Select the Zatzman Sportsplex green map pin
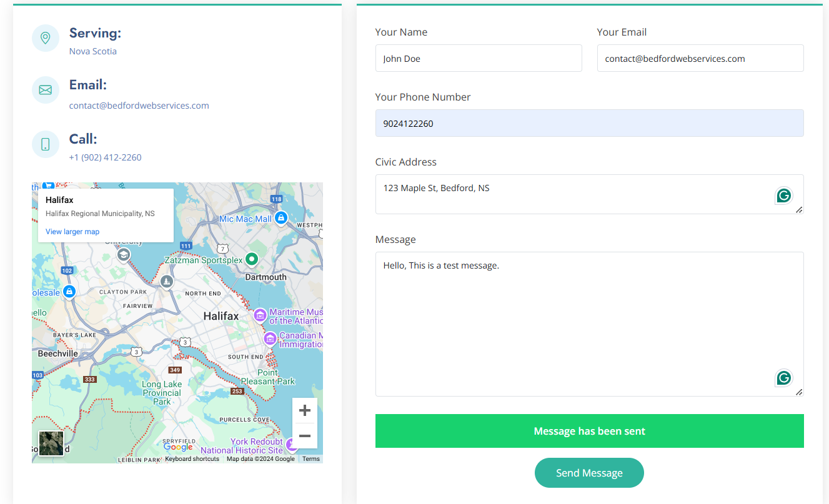Image resolution: width=829 pixels, height=504 pixels. [x=251, y=259]
